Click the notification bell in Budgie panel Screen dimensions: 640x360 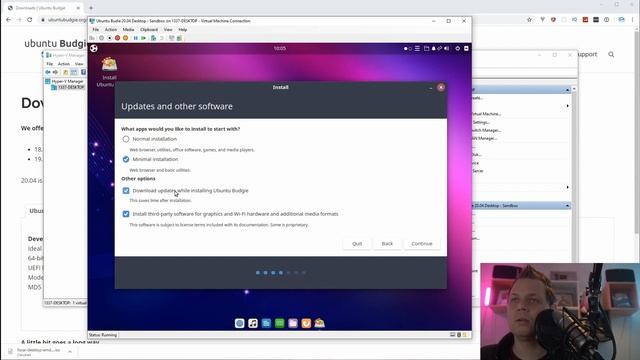(x=433, y=48)
